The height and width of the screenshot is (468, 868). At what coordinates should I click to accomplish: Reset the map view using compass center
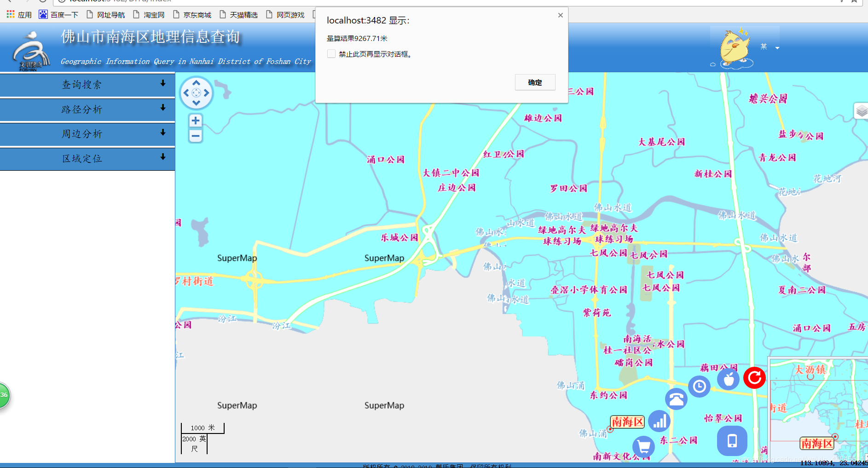tap(196, 93)
